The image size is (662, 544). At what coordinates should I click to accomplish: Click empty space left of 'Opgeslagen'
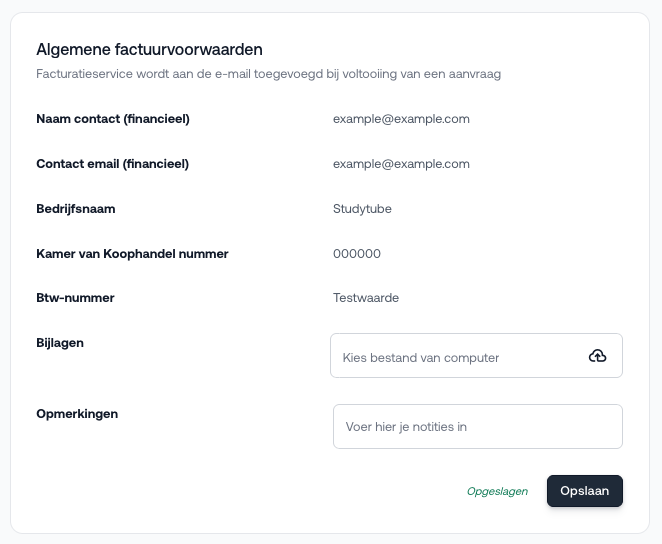250,491
